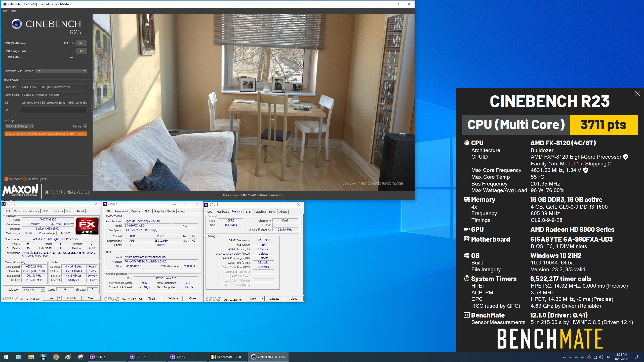This screenshot has height=362, width=644.
Task: Click the red molecule tray icon
Action: tap(589, 357)
